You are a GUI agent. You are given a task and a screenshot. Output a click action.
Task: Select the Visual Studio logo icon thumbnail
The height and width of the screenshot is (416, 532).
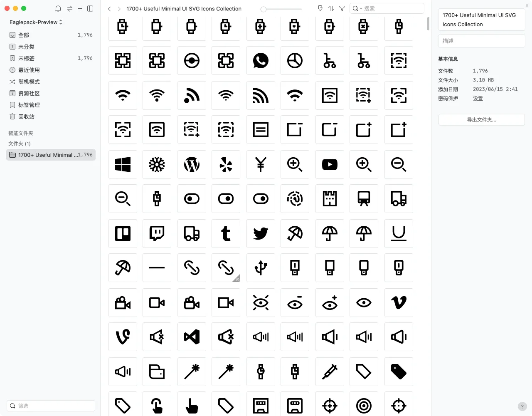pos(192,337)
